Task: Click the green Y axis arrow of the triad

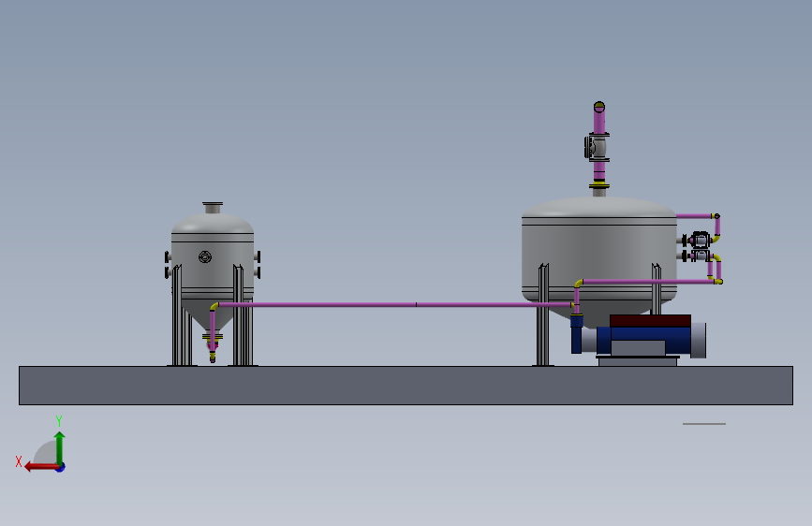Action: pyautogui.click(x=60, y=447)
